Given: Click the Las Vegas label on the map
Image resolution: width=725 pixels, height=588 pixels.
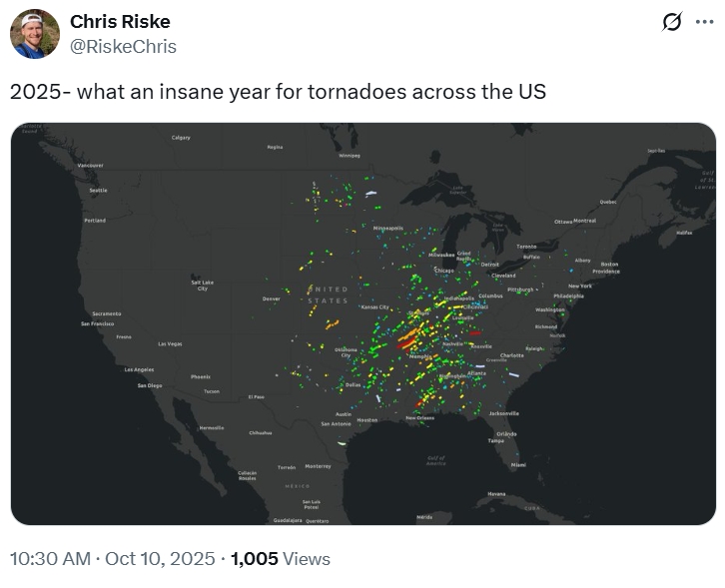Looking at the screenshot, I should [x=169, y=343].
